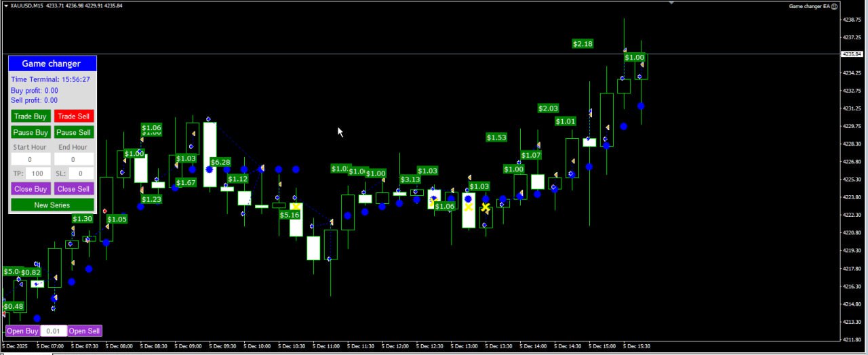Image resolution: width=868 pixels, height=355 pixels.
Task: Select the $5.16 profit label
Action: pyautogui.click(x=290, y=215)
